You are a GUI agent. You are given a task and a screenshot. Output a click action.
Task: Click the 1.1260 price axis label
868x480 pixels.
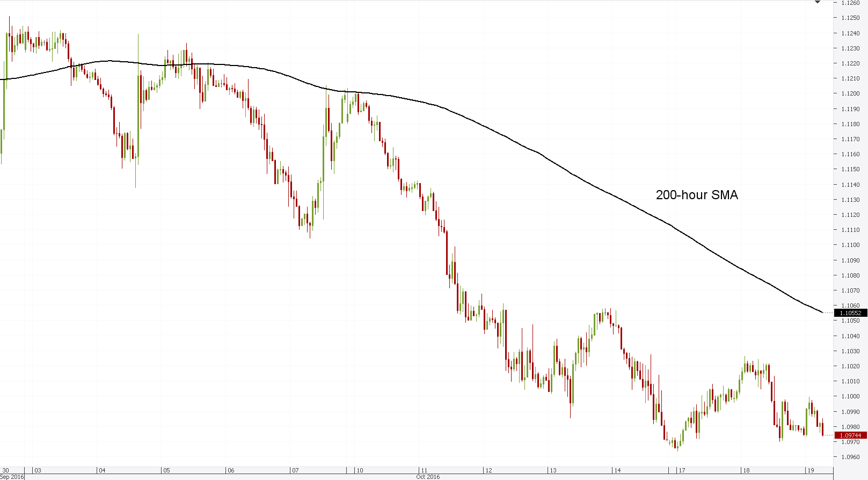pyautogui.click(x=850, y=3)
